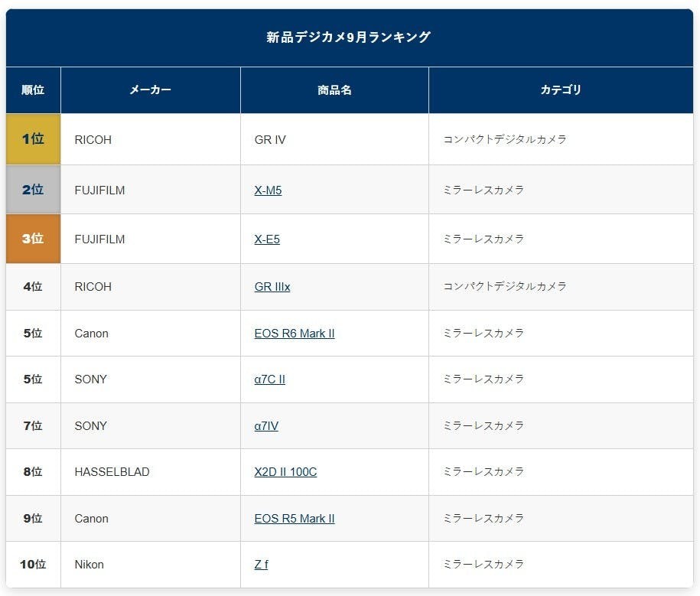Open the GR IIIx product link
This screenshot has height=596, width=700.
[x=272, y=287]
